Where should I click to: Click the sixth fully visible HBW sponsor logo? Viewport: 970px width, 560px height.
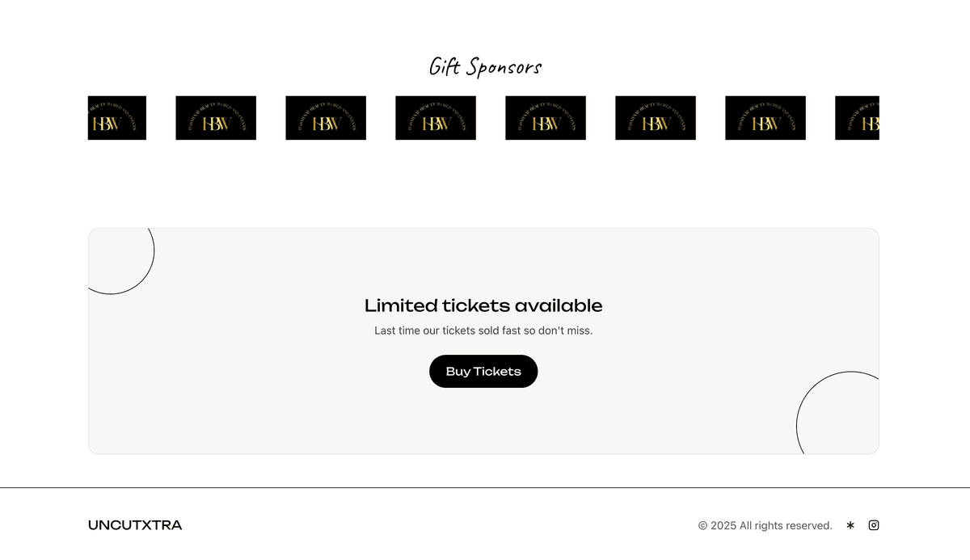click(x=765, y=118)
